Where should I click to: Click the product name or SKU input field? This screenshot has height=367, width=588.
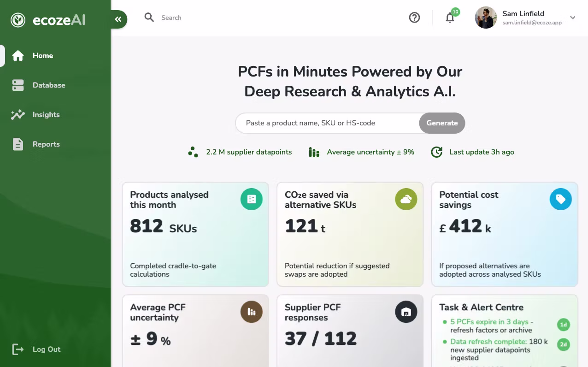pos(327,123)
